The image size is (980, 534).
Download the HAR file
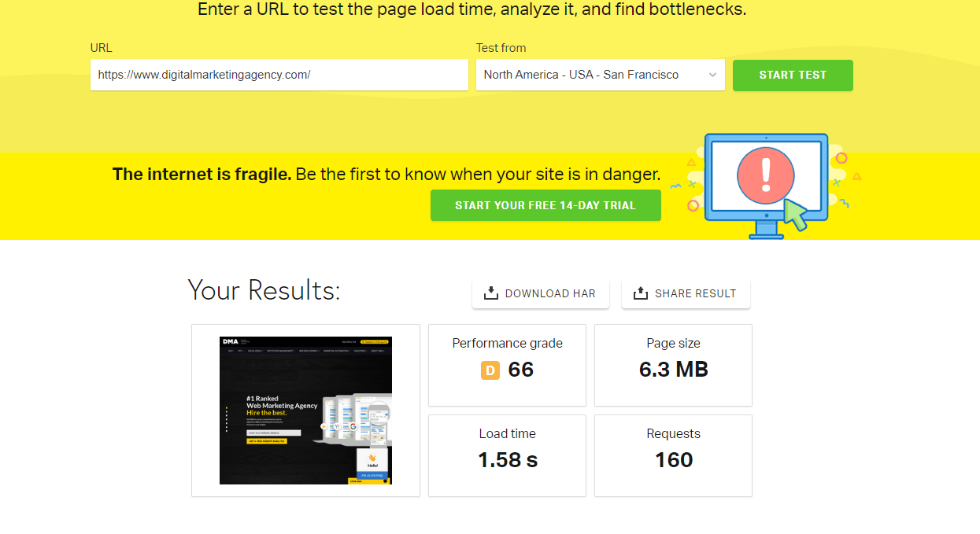541,293
